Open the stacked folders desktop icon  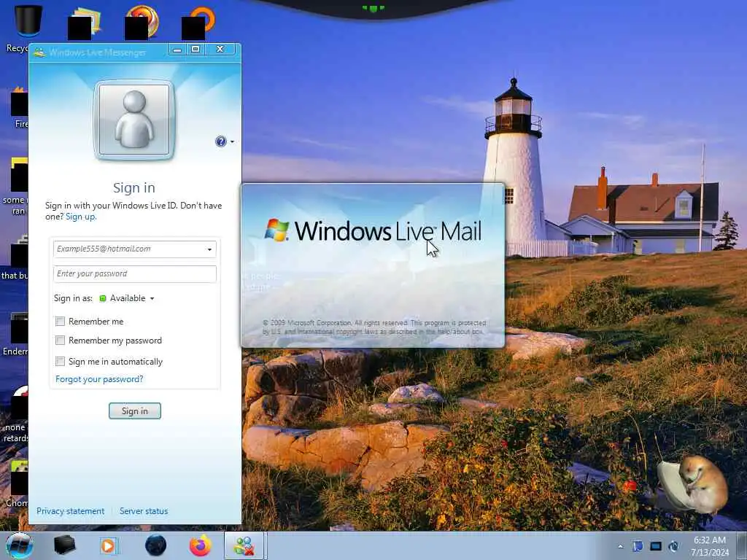pyautogui.click(x=85, y=24)
